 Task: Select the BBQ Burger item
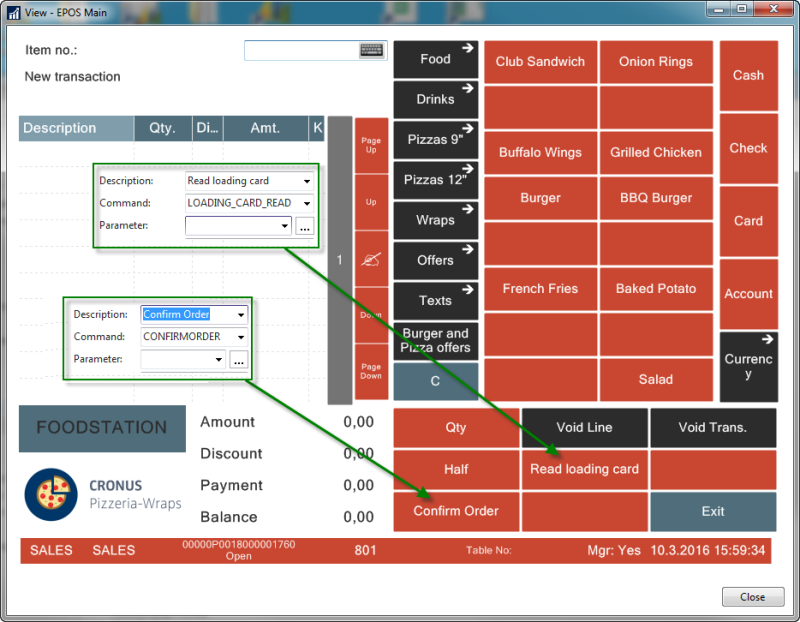[656, 198]
